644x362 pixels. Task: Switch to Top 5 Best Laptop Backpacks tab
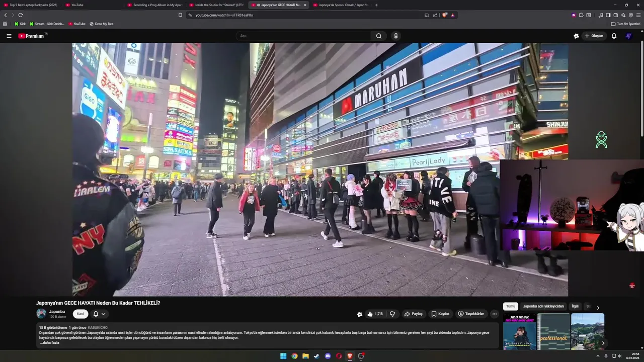coord(32,5)
